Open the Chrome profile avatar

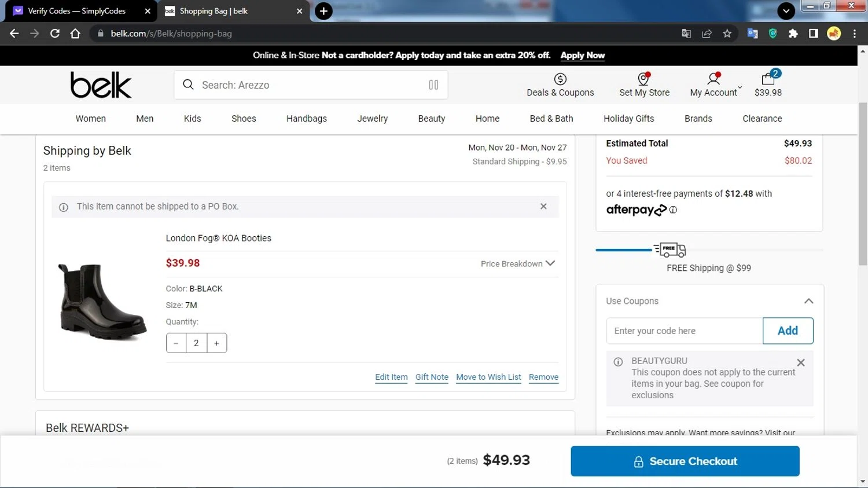834,34
